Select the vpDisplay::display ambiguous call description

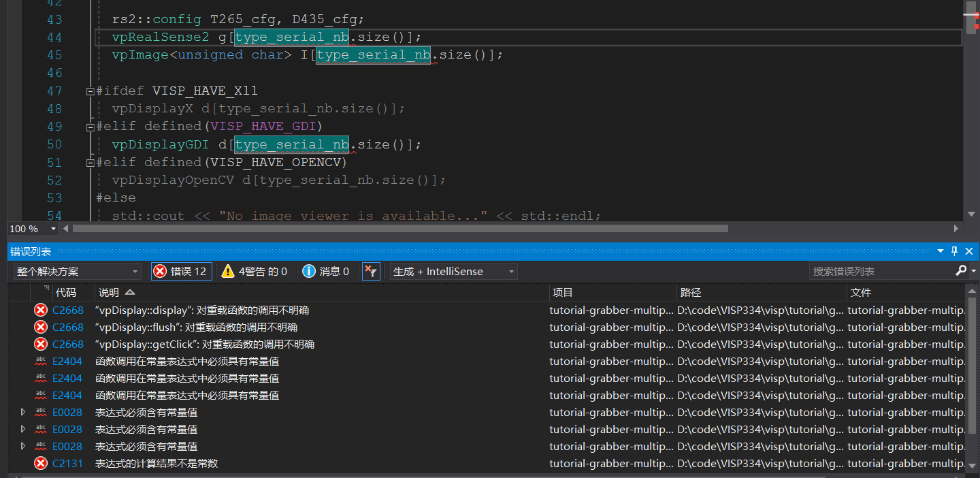(202, 310)
